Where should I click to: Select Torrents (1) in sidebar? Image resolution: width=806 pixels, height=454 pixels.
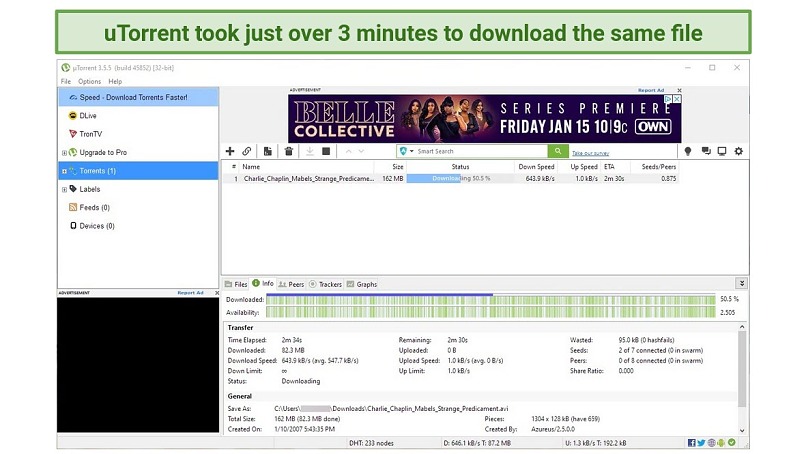tap(138, 171)
